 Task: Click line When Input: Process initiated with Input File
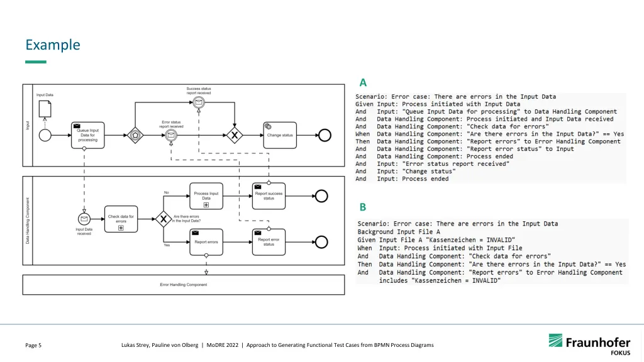(x=440, y=248)
